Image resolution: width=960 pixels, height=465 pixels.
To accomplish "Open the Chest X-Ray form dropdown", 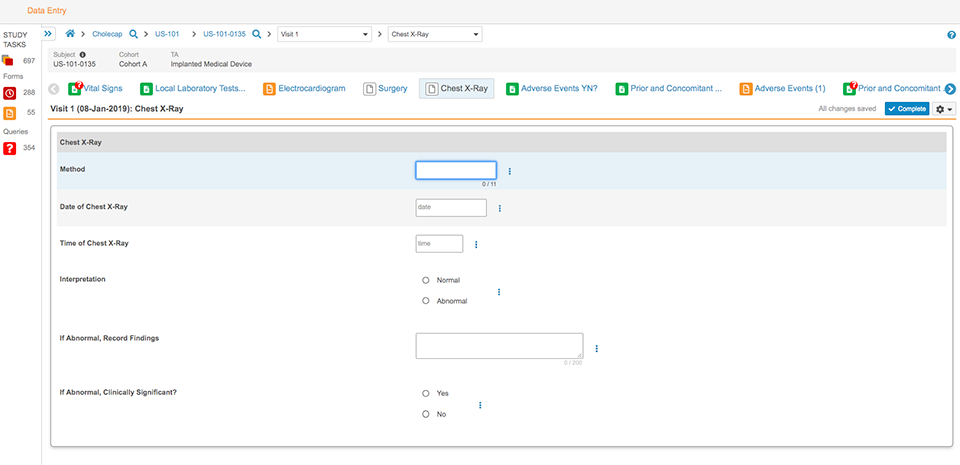I will point(435,34).
